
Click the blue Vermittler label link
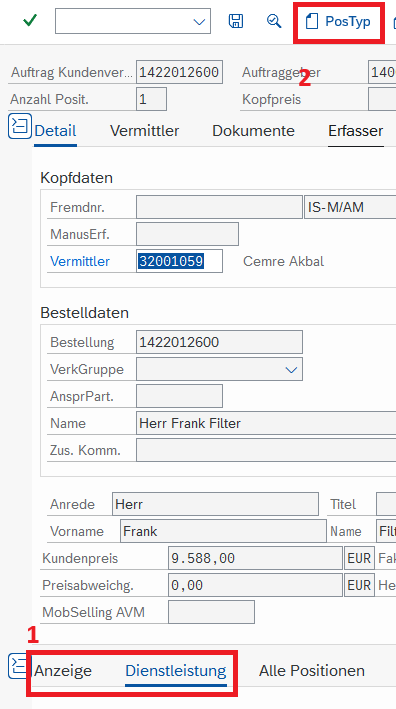(80, 261)
